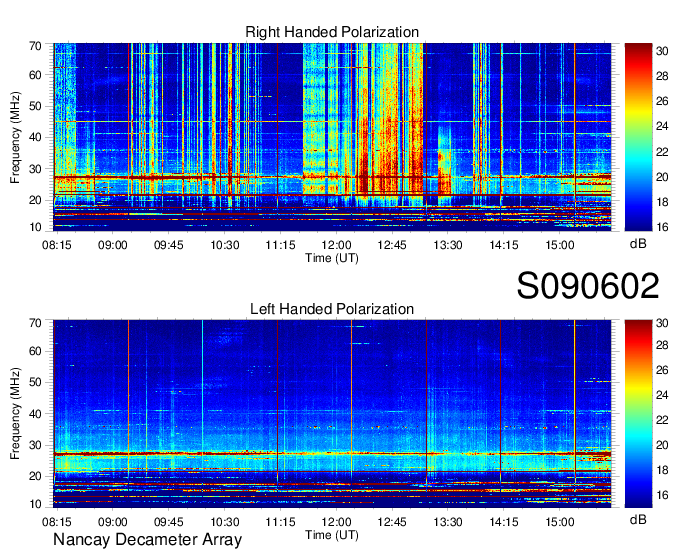The image size is (680, 552).
Task: Click the 30 dB value on Right Handed colorbar
Action: pos(662,51)
